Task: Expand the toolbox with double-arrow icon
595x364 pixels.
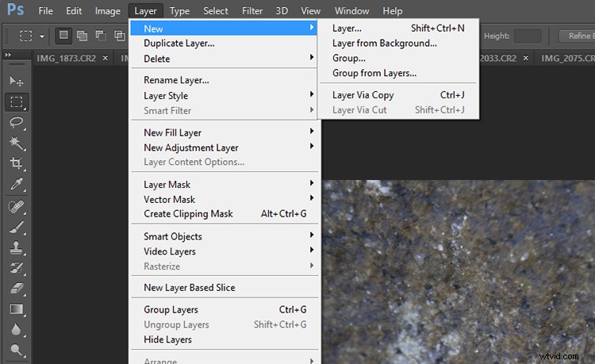Action: (x=8, y=55)
